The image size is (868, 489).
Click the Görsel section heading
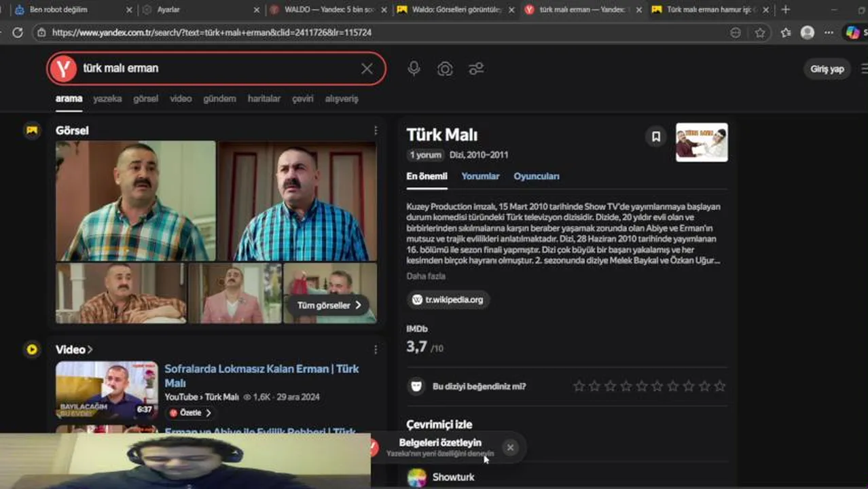tap(72, 130)
